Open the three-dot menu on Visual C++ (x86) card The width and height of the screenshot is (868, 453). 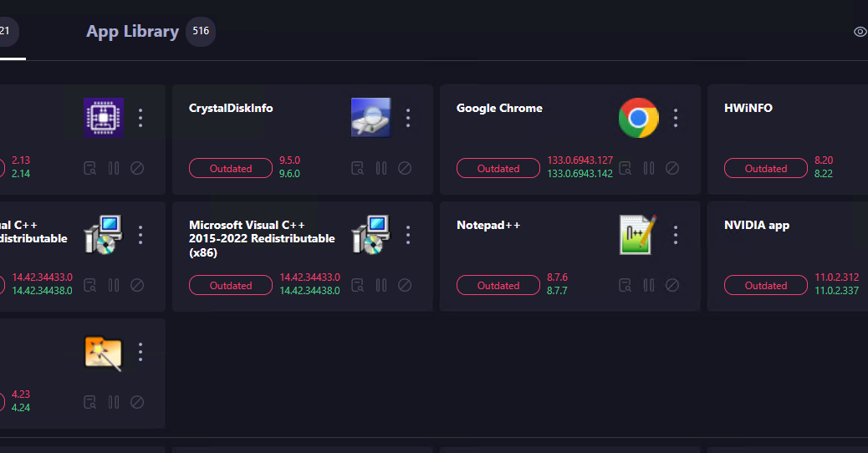click(x=408, y=235)
